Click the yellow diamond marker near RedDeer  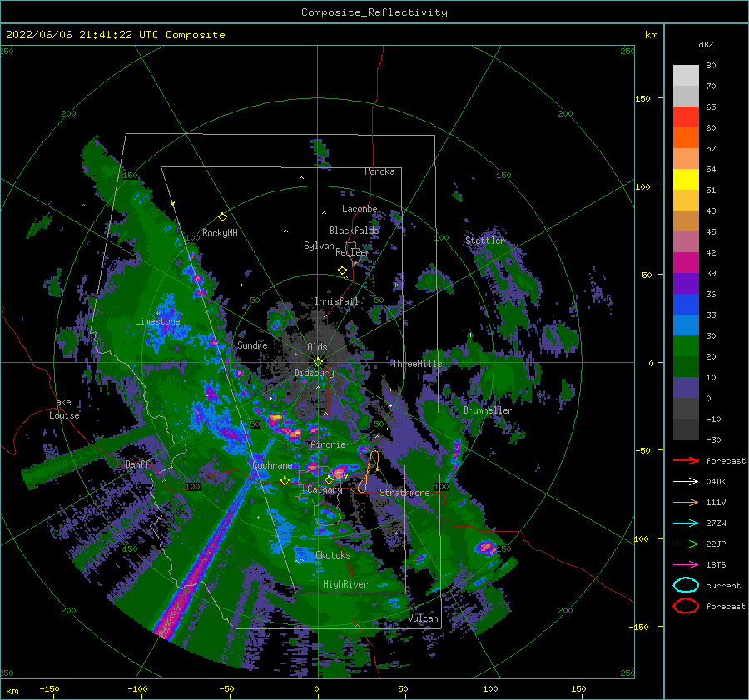click(343, 271)
